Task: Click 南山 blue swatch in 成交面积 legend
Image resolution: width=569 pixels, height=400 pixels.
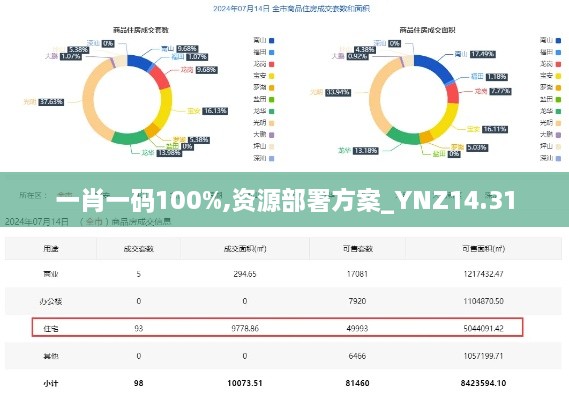Action: (558, 41)
